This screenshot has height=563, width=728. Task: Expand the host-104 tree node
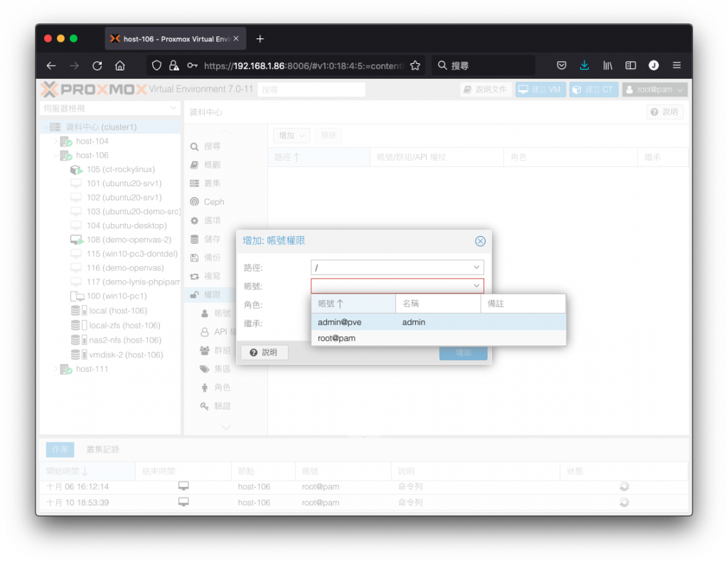point(55,141)
